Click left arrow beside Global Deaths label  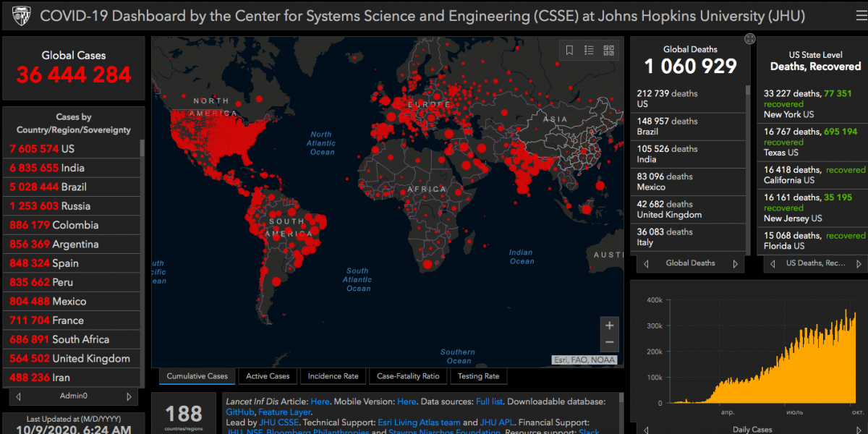[x=646, y=263]
